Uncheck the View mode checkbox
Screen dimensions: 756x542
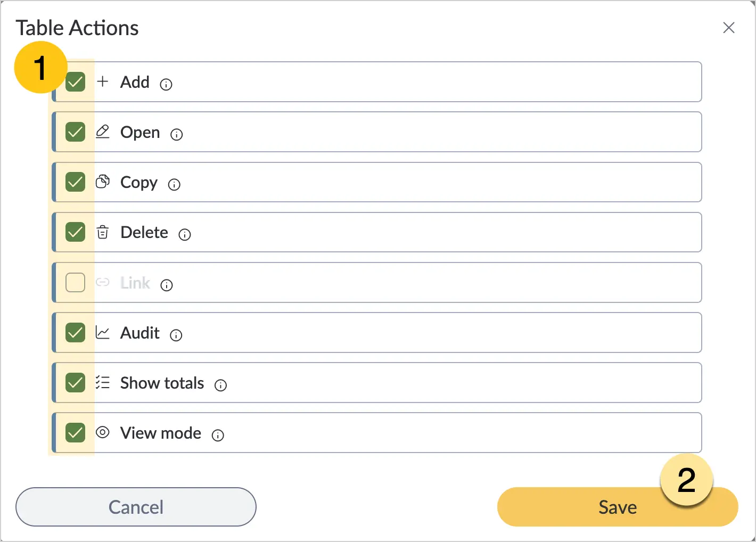(x=75, y=433)
